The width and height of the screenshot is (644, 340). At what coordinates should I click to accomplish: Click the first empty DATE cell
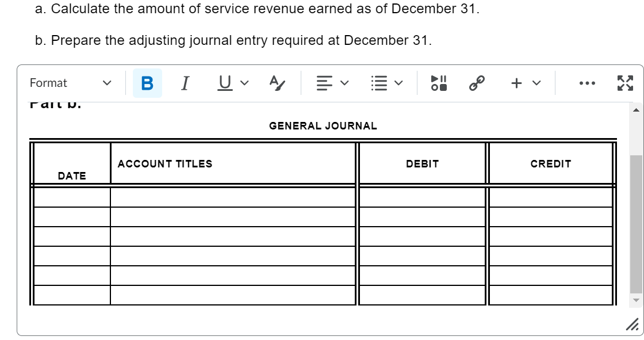tap(72, 196)
